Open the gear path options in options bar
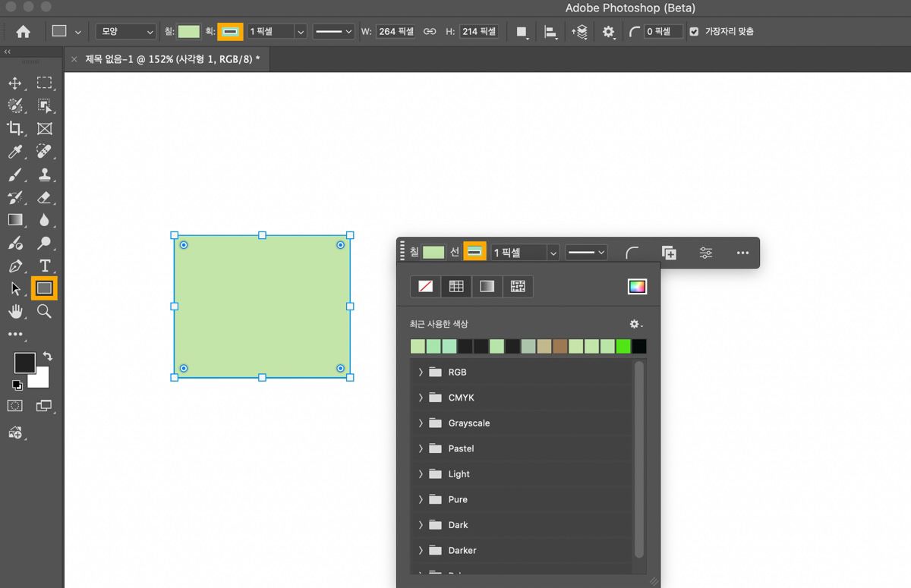Image resolution: width=911 pixels, height=588 pixels. pyautogui.click(x=609, y=32)
